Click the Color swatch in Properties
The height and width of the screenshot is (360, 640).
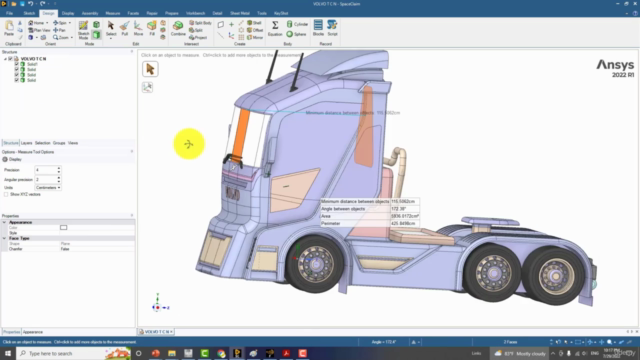[63, 227]
